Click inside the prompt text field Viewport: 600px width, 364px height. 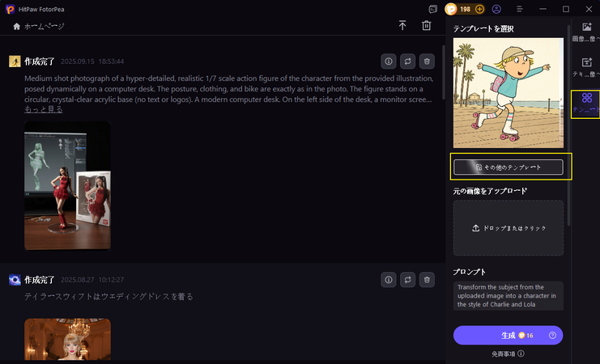509,295
